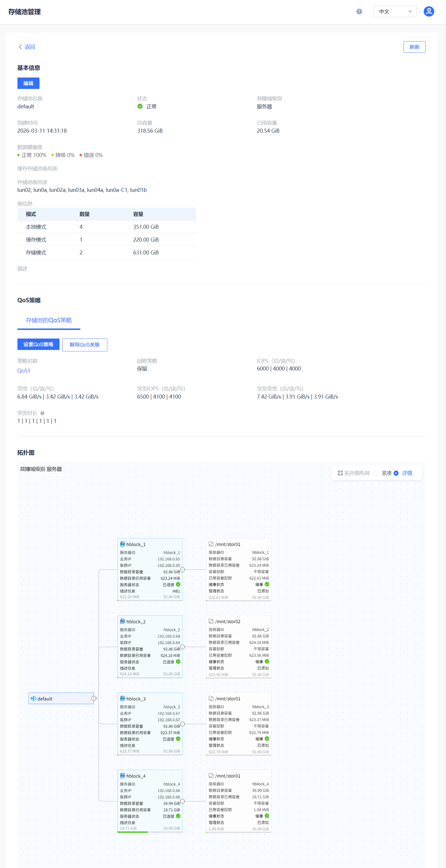Screen dimensions: 446x868
Task: Click the green status check beside 正常
Action: pyautogui.click(x=140, y=106)
